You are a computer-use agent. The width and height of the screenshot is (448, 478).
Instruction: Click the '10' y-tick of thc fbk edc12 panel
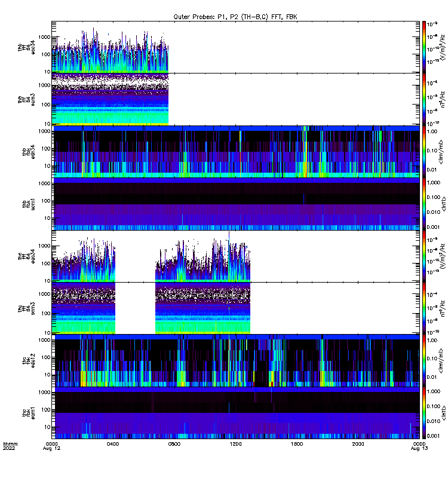point(48,375)
